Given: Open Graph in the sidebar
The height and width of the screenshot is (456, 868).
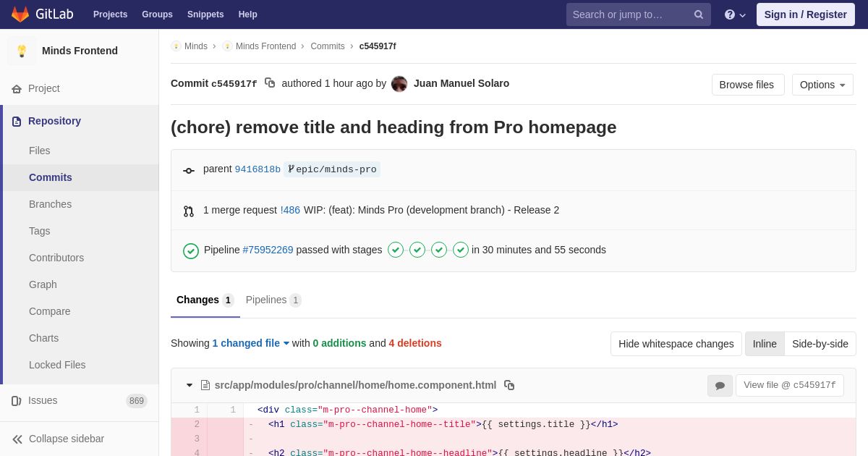Looking at the screenshot, I should tap(43, 284).
